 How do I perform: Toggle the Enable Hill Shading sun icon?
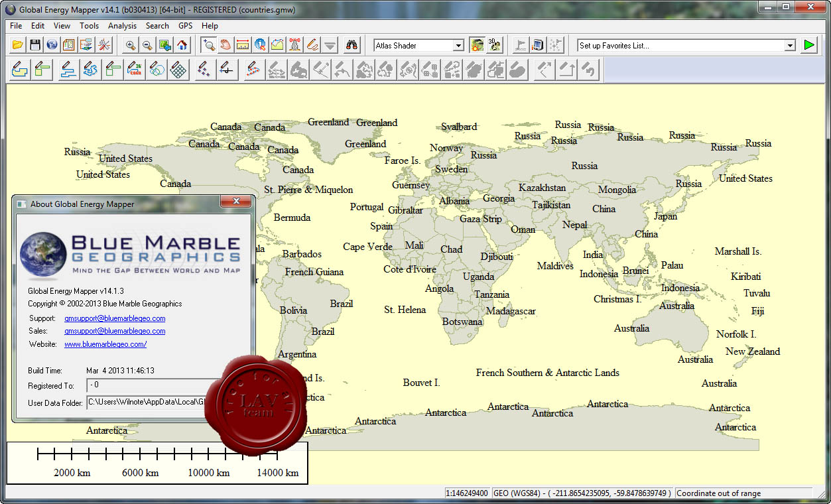coord(477,45)
